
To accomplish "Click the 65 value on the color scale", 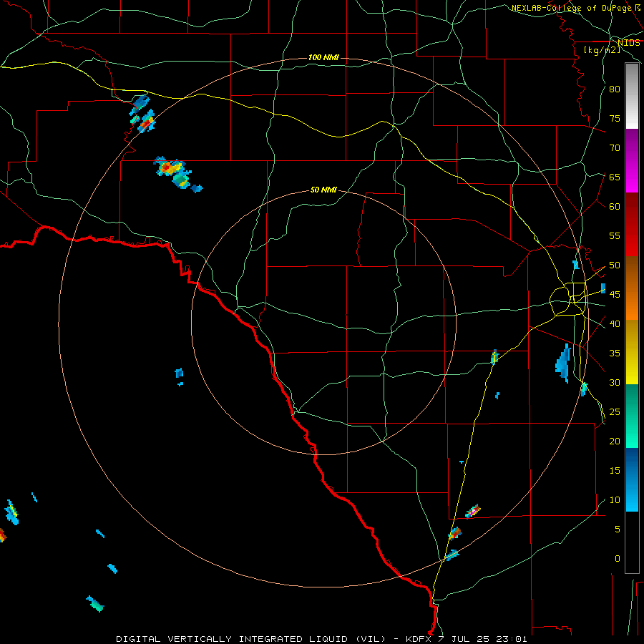I will pyautogui.click(x=615, y=177).
